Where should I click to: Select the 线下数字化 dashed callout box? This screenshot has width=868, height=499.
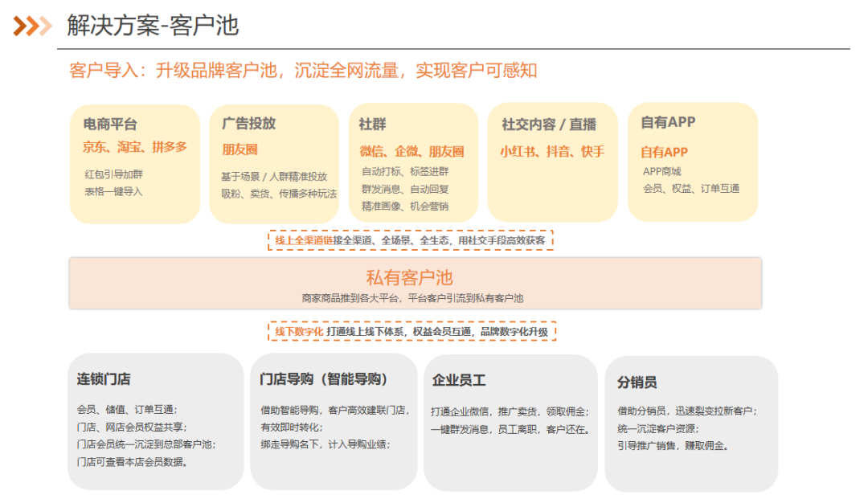(411, 331)
